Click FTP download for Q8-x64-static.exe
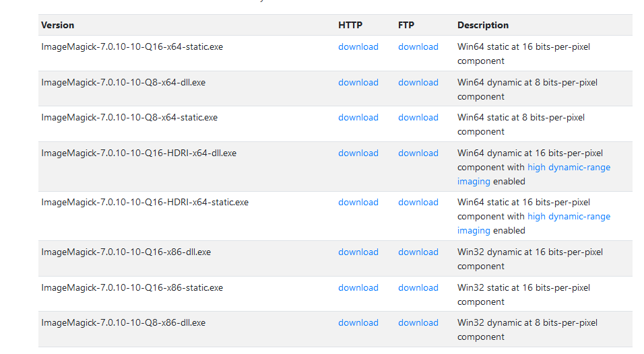The width and height of the screenshot is (644, 354). click(418, 118)
